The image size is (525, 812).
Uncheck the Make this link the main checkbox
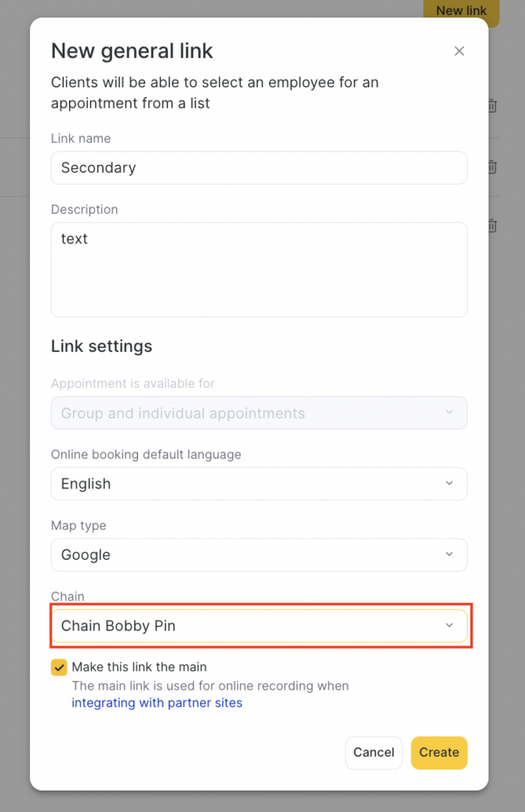coord(59,667)
